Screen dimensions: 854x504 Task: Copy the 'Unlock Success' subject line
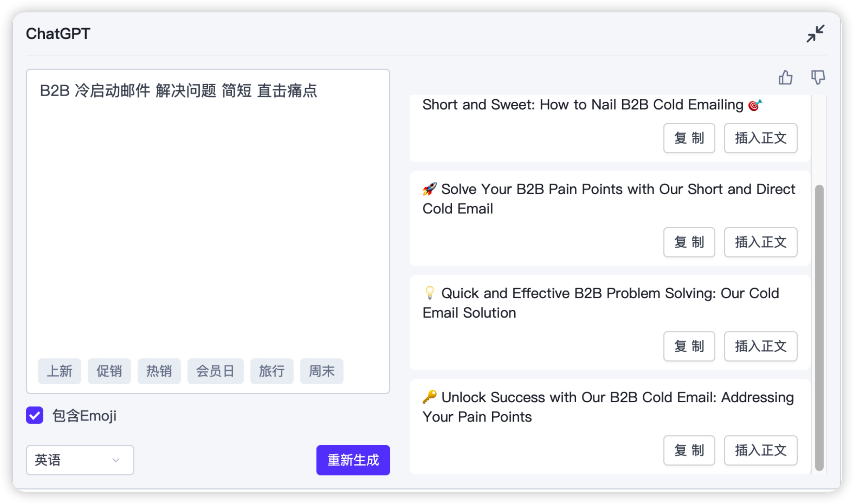coord(689,450)
